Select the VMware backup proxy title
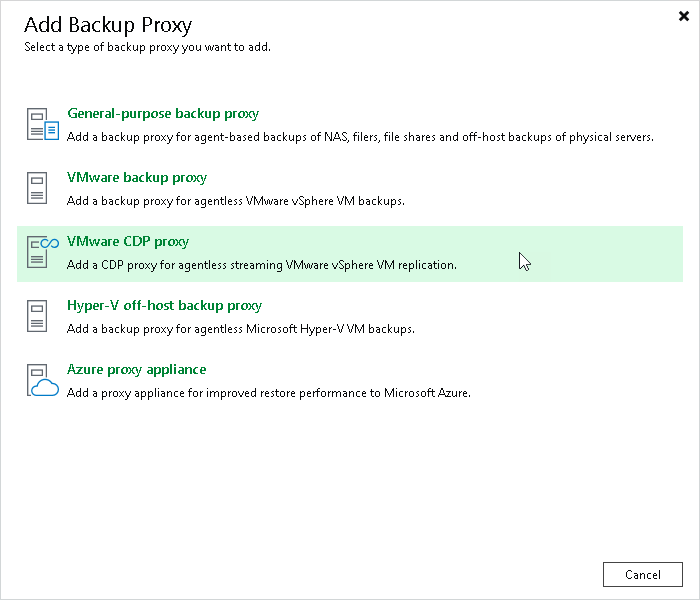The width and height of the screenshot is (700, 600). click(x=137, y=178)
